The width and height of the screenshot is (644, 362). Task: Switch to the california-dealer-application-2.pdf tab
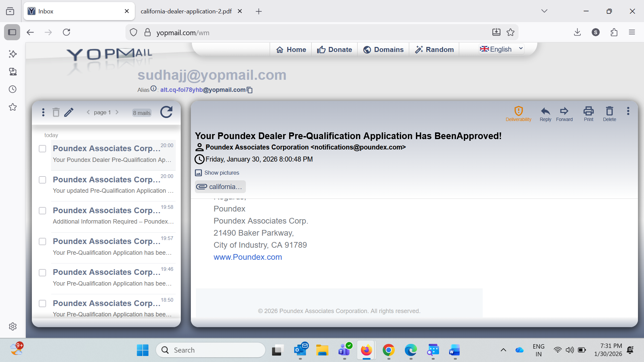(x=186, y=11)
